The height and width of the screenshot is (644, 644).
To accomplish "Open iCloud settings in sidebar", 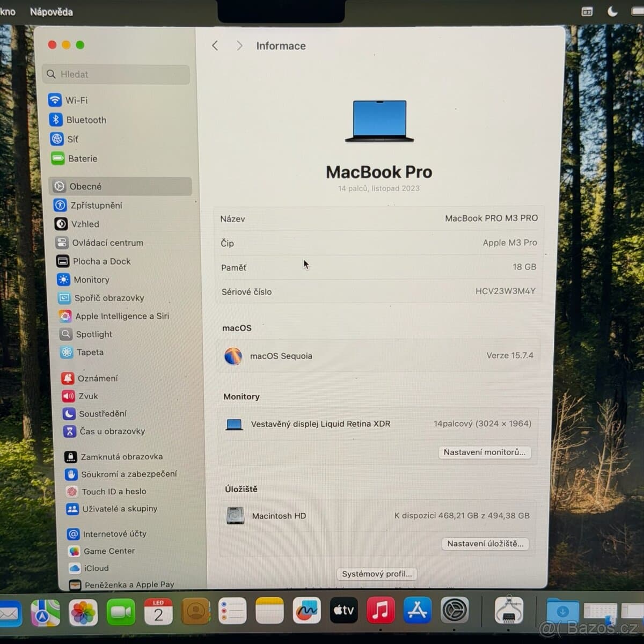I will tap(89, 568).
